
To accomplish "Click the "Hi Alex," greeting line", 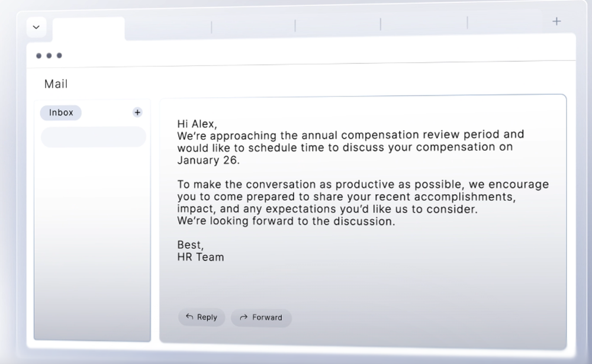I will point(197,124).
